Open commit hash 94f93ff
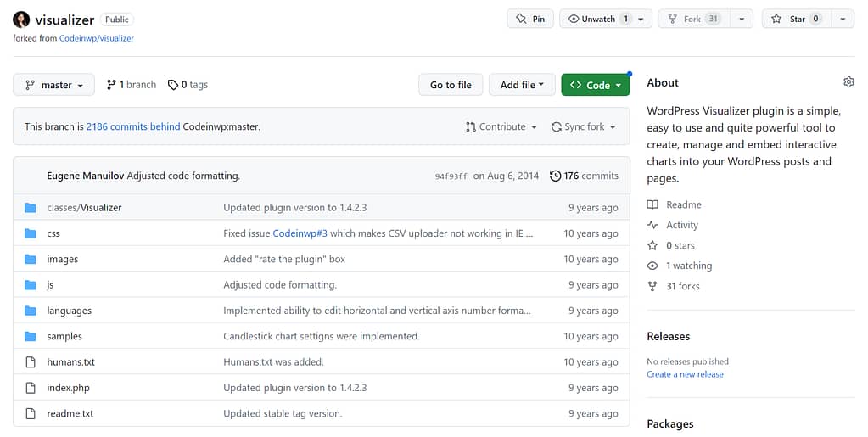The width and height of the screenshot is (868, 437). click(451, 176)
